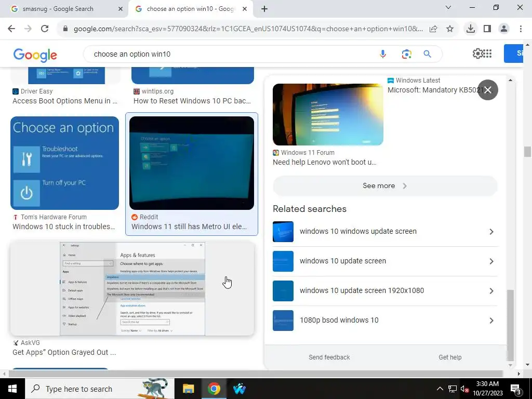Open Need help Lenovo won't boot link

(324, 162)
